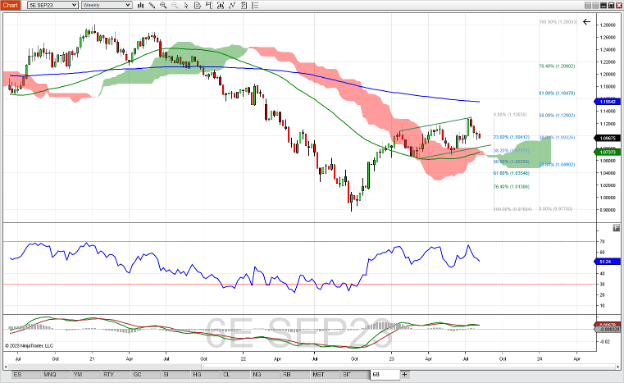Click the NinjaTrader copyright text
The image size is (624, 384).
click(x=29, y=346)
